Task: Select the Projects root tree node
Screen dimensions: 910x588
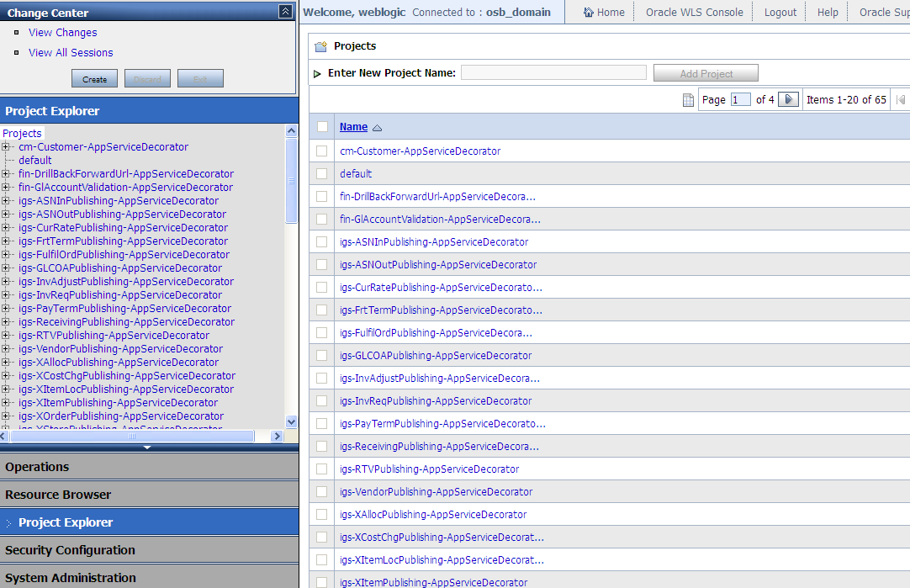Action: point(22,134)
